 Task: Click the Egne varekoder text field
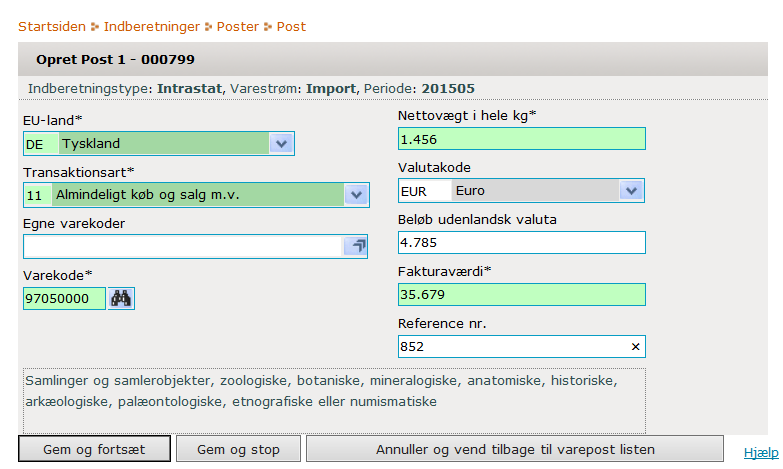click(x=183, y=246)
